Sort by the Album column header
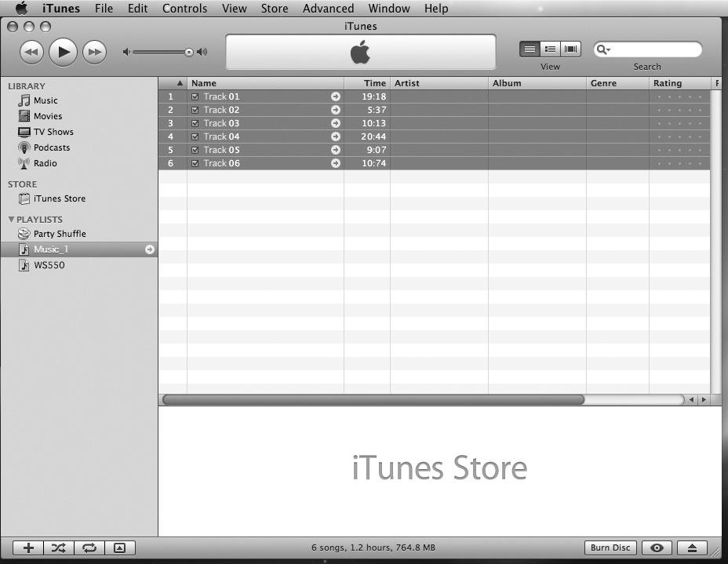Screen dimensions: 728x564 (x=537, y=83)
